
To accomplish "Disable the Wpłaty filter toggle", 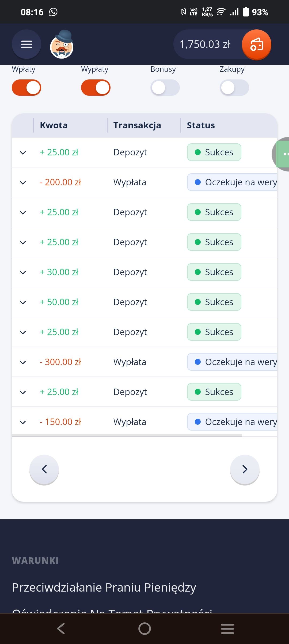I will 26,88.
